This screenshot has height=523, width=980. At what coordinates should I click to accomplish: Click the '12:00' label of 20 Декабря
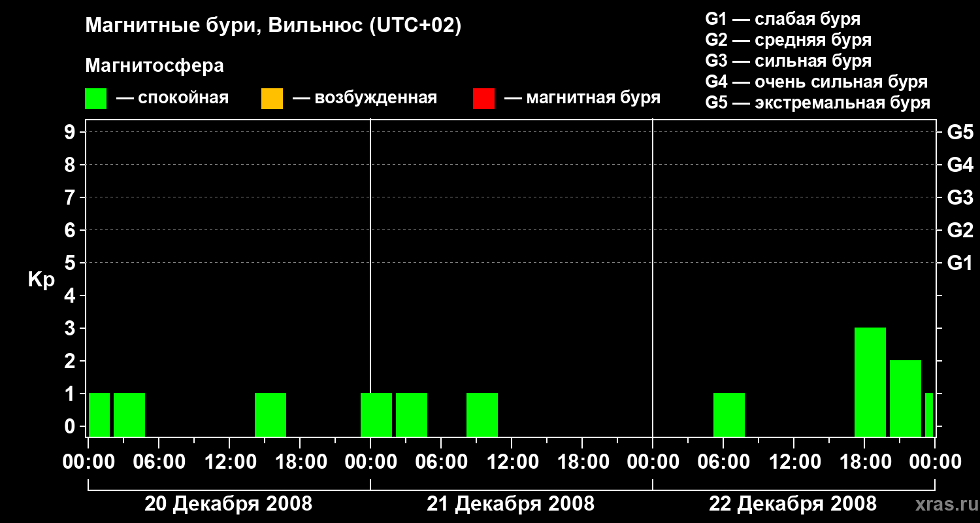click(229, 462)
